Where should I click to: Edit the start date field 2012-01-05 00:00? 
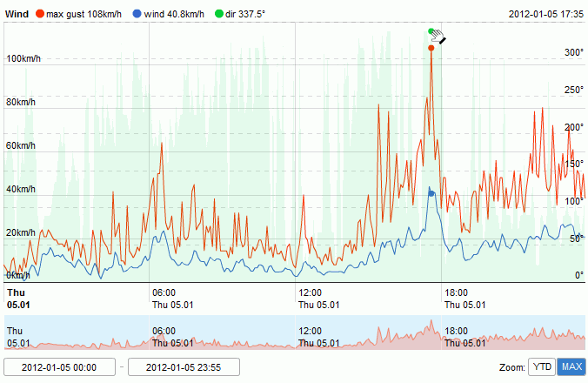59,366
